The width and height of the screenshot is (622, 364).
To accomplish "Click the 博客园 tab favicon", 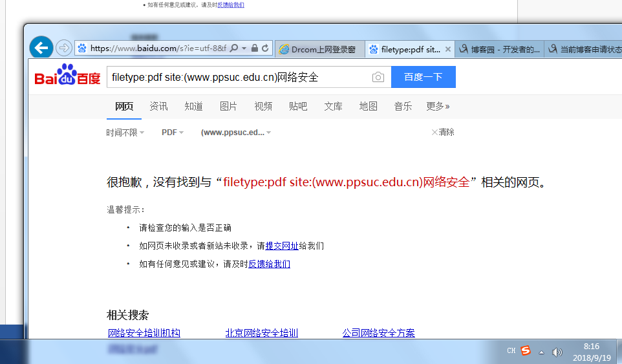I will coord(464,48).
